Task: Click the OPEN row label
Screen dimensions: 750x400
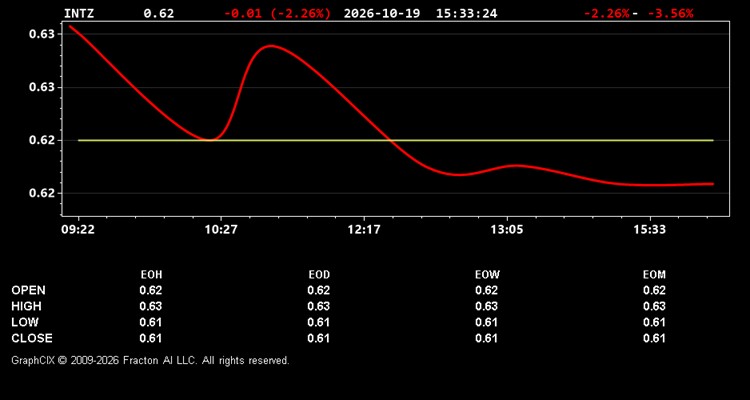Action: (29, 290)
